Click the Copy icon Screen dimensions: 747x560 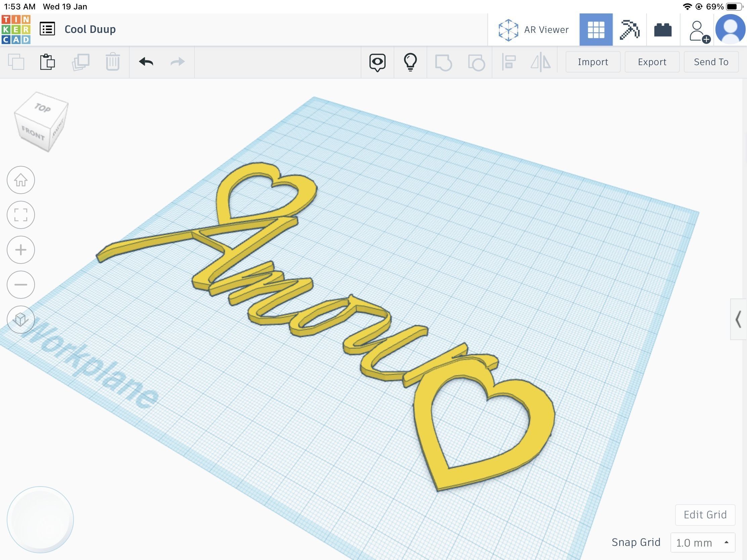[16, 62]
